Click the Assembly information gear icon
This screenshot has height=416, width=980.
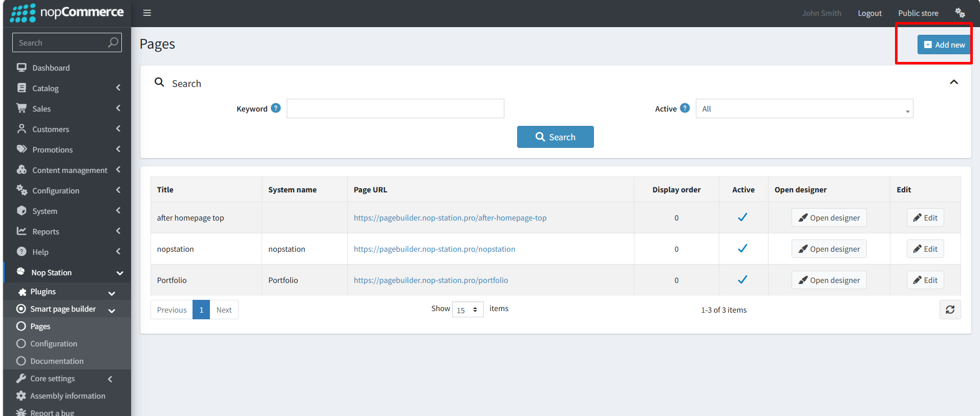coord(21,396)
